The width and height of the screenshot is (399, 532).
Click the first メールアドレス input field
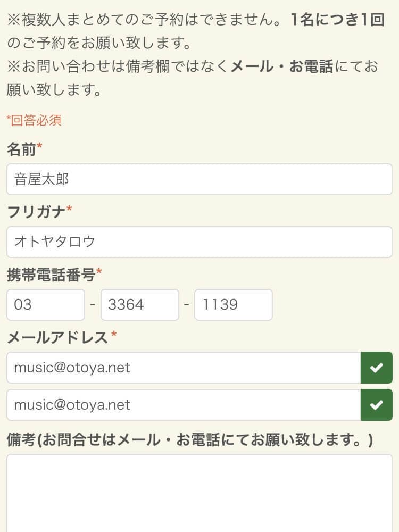coord(183,368)
